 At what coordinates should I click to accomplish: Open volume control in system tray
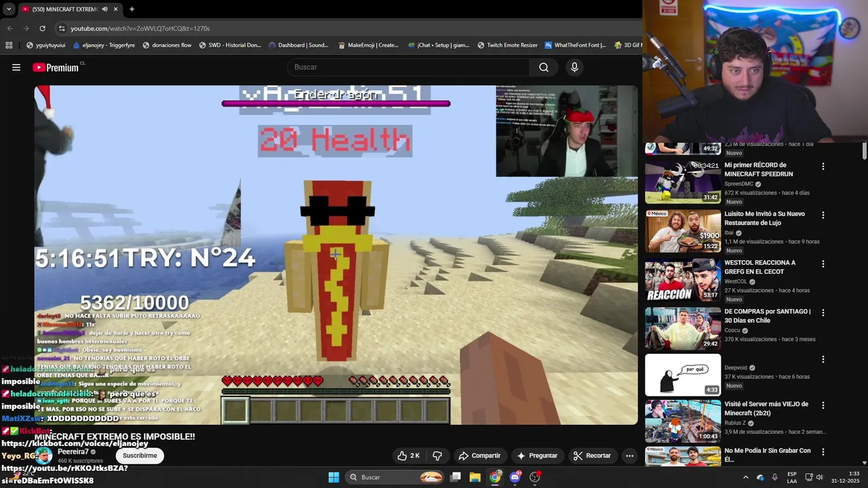pyautogui.click(x=821, y=477)
